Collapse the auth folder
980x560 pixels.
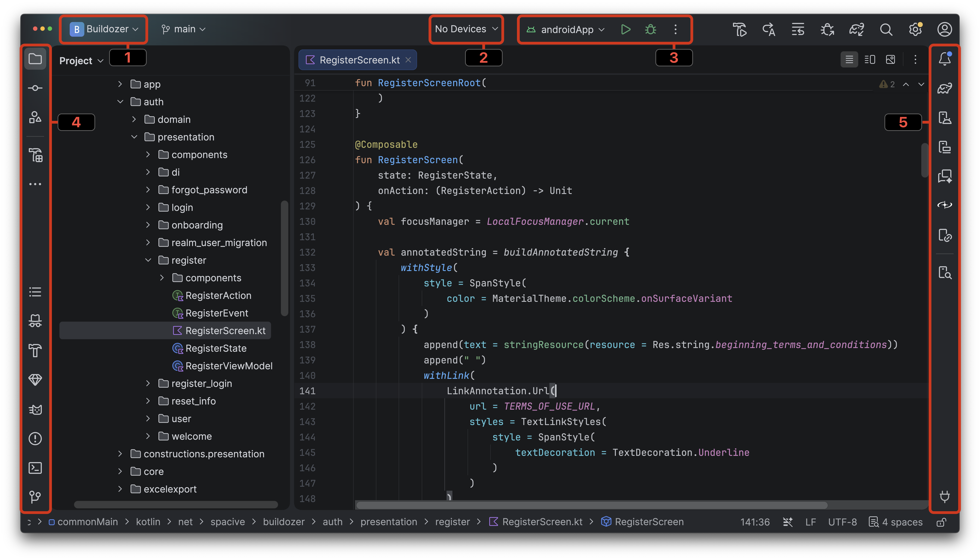tap(120, 102)
